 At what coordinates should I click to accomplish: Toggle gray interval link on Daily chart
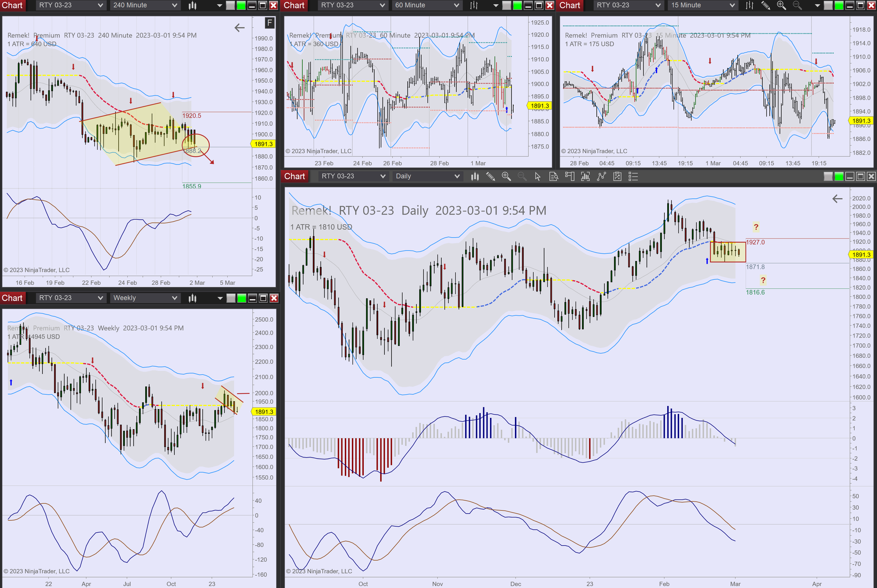(x=828, y=176)
